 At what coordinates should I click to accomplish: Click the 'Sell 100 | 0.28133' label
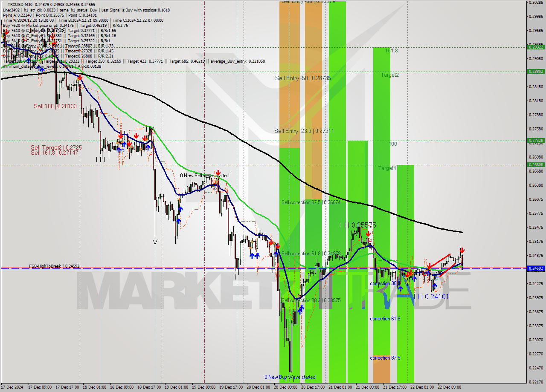coord(55,106)
